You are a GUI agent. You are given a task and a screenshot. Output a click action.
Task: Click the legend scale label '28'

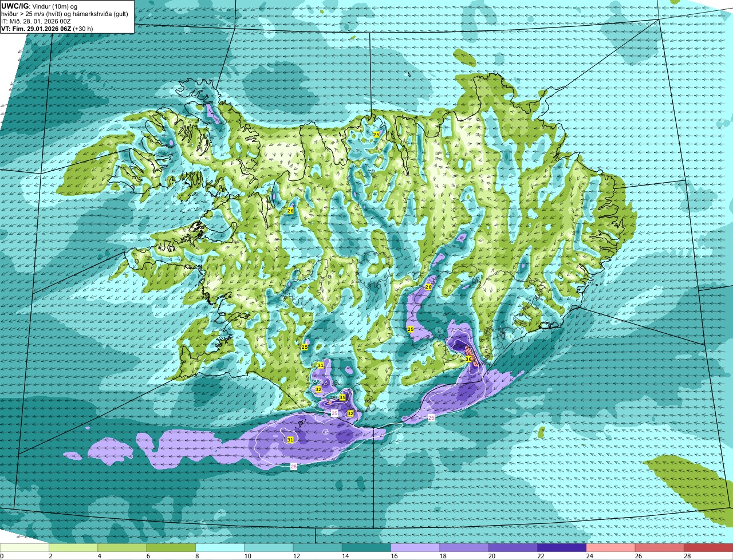(x=687, y=556)
